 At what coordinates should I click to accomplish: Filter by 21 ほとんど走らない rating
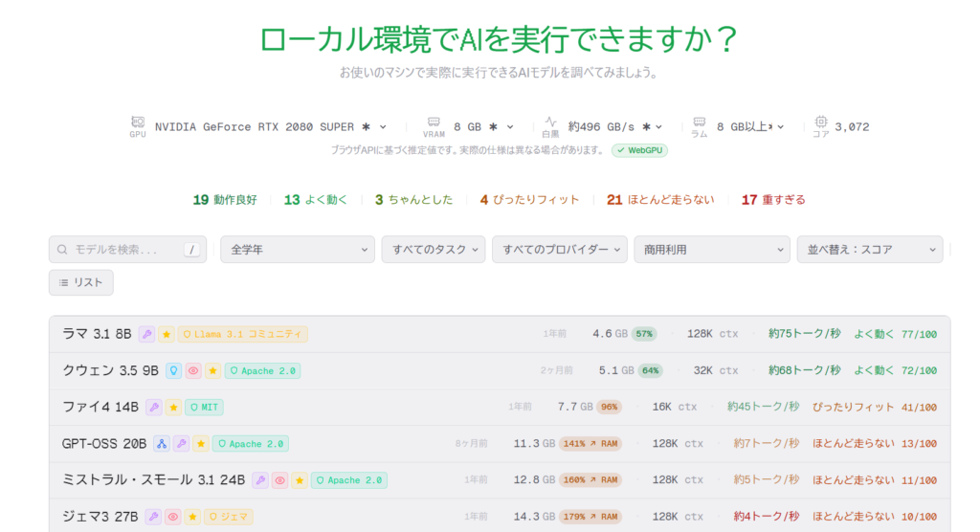click(660, 200)
